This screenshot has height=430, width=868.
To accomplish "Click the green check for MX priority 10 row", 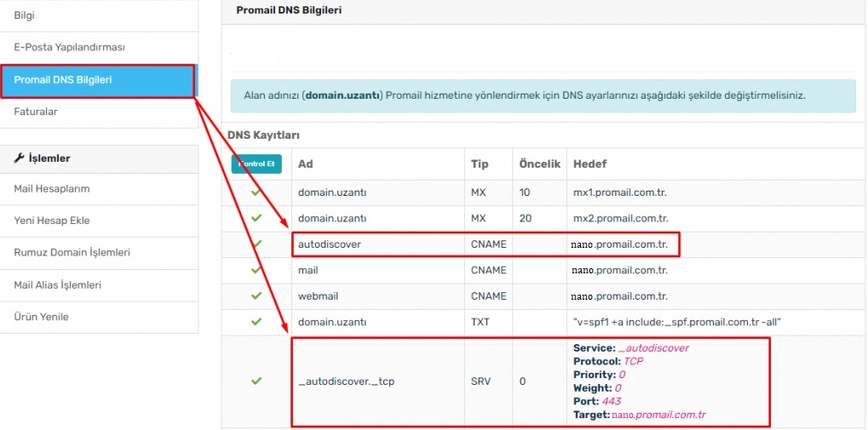I will tap(256, 192).
